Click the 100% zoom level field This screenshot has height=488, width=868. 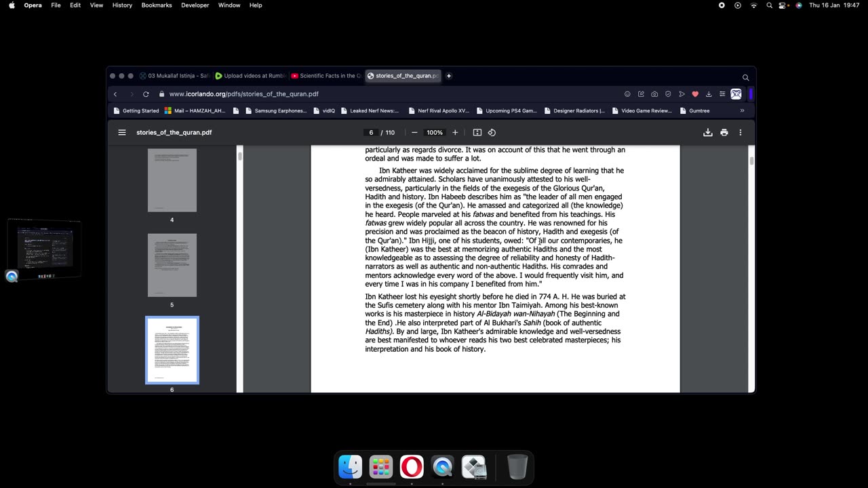pyautogui.click(x=435, y=133)
